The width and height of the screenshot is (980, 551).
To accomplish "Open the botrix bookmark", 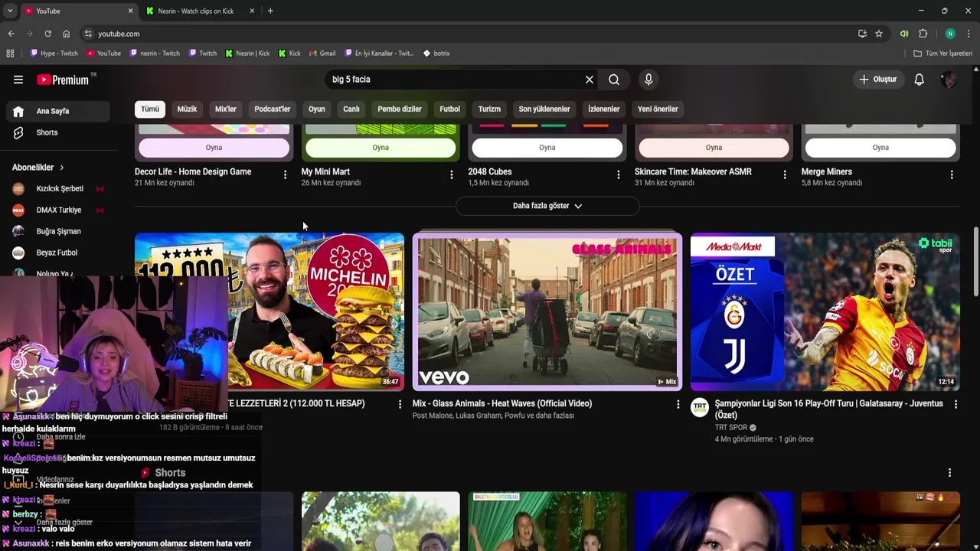I will click(436, 54).
